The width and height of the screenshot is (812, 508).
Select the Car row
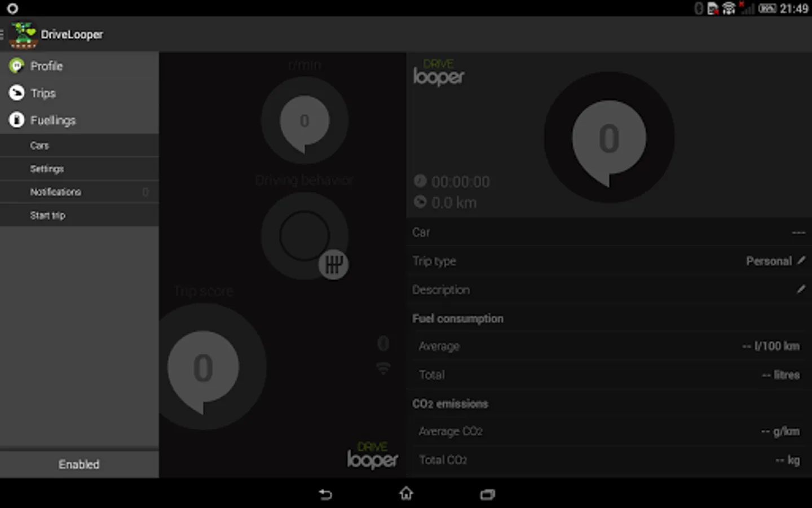(x=609, y=232)
